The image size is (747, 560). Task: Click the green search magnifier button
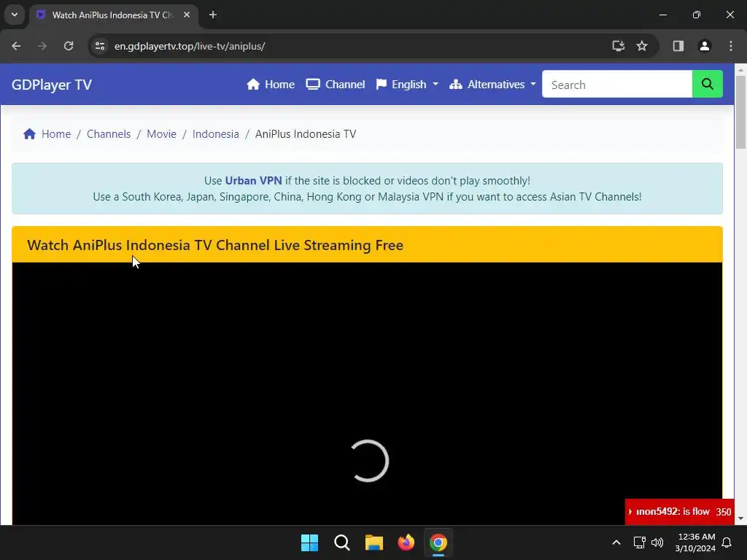click(708, 85)
